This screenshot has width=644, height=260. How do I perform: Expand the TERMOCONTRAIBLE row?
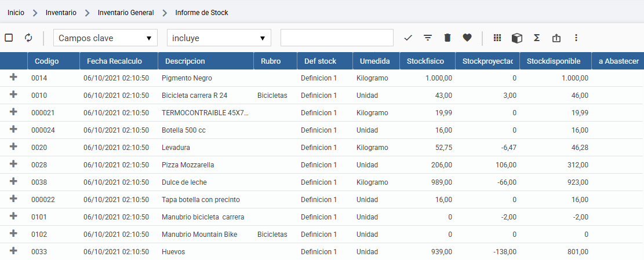click(13, 112)
